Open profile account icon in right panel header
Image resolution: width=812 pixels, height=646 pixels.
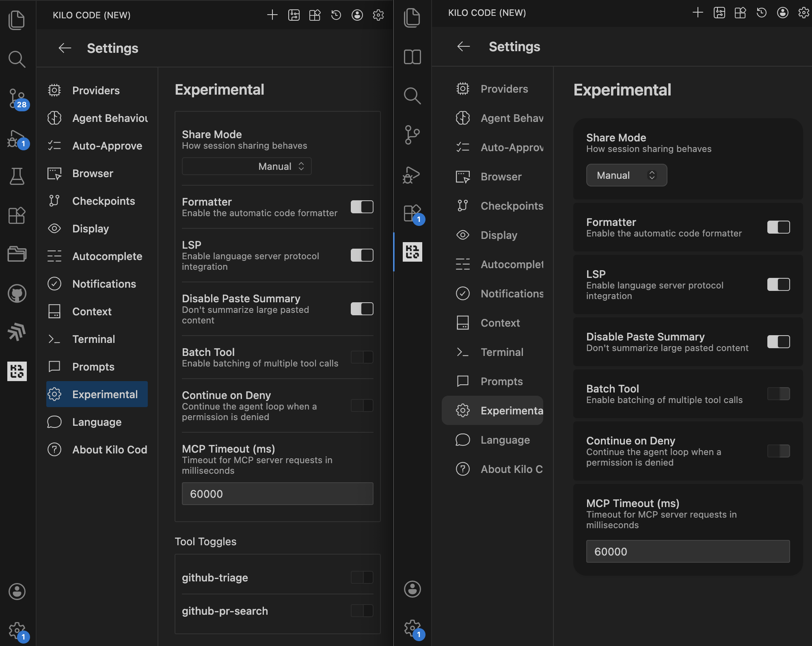click(x=782, y=13)
